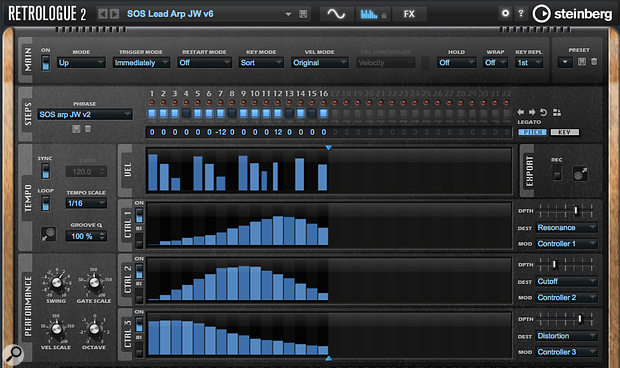Toggle the LOOP switch
Image resolution: width=620 pixels, height=368 pixels.
pyautogui.click(x=45, y=203)
